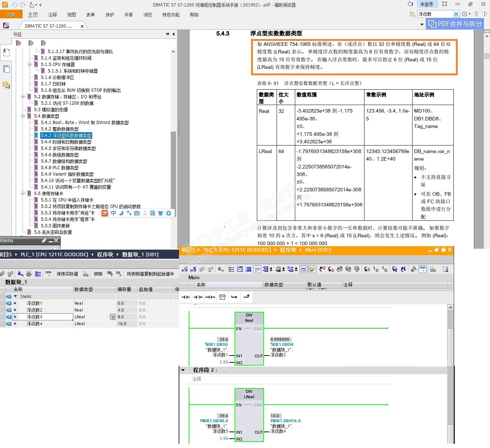The height and width of the screenshot is (448, 490).
Task: Open the page thumbnails side panel icon
Action: pos(6,69)
